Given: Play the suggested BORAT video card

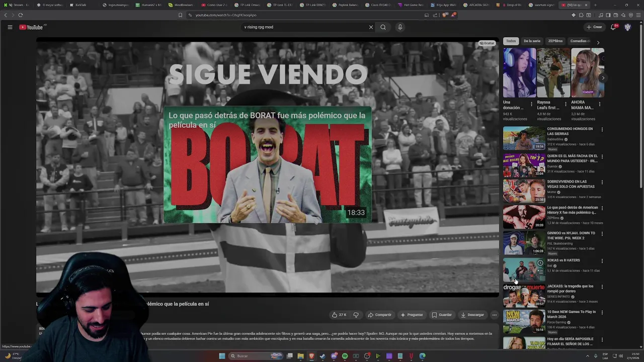Looking at the screenshot, I should point(267,164).
